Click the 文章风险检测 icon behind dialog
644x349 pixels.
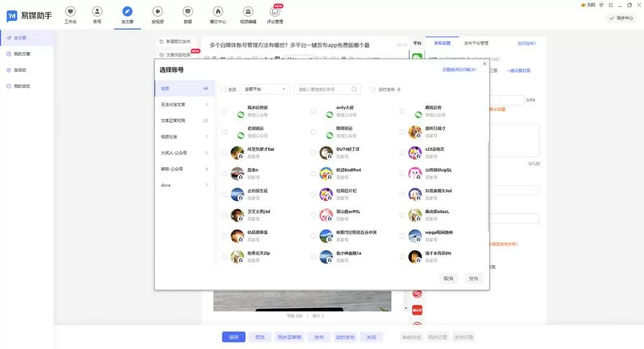tap(161, 54)
